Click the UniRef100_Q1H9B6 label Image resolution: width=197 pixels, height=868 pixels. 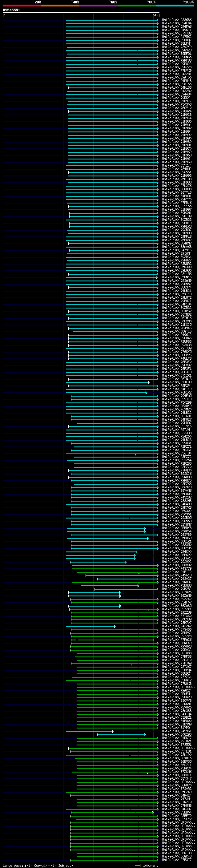click(x=176, y=121)
